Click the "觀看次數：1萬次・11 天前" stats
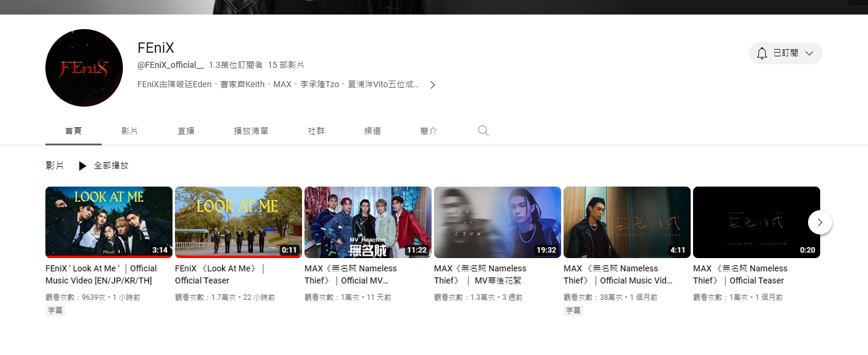The height and width of the screenshot is (355, 868). 348,297
